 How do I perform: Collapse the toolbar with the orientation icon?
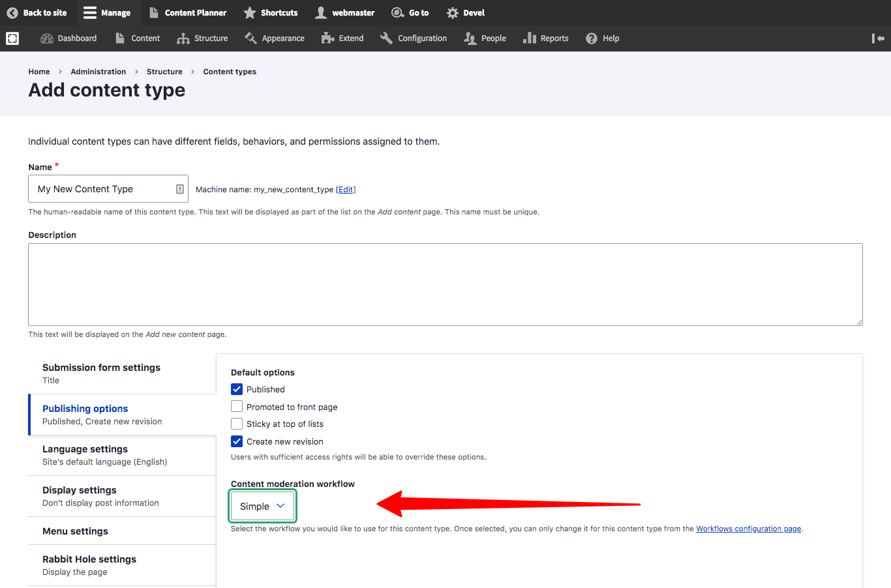[878, 38]
